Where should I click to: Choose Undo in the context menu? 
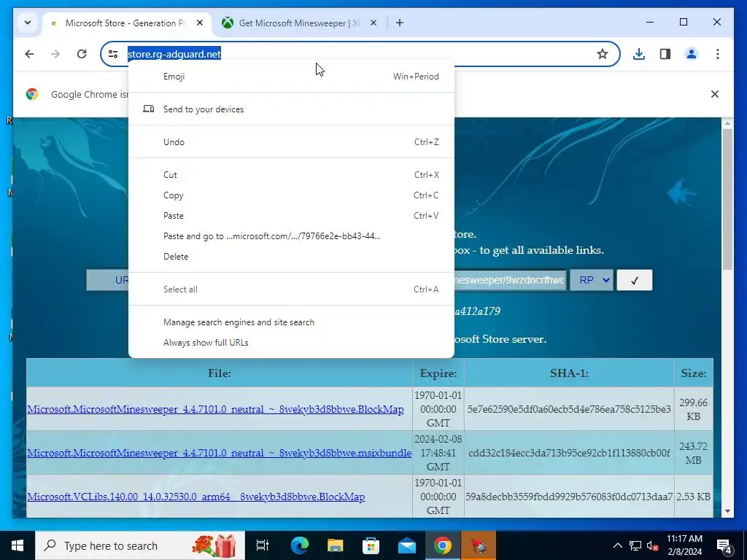point(291,142)
